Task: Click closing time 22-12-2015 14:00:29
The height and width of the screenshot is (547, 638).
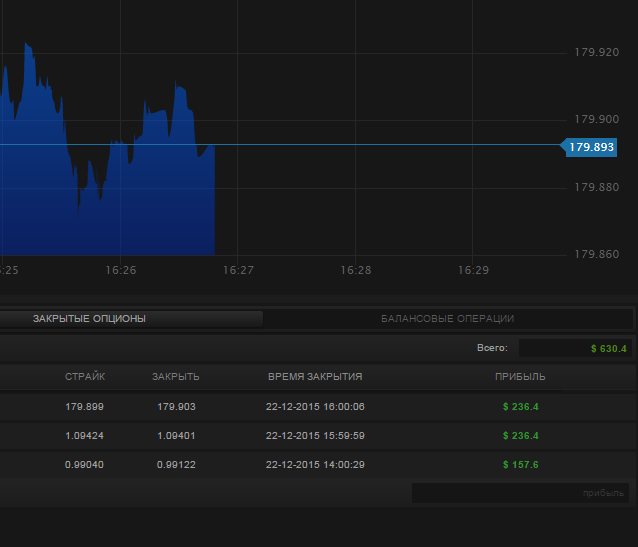Action: point(315,464)
